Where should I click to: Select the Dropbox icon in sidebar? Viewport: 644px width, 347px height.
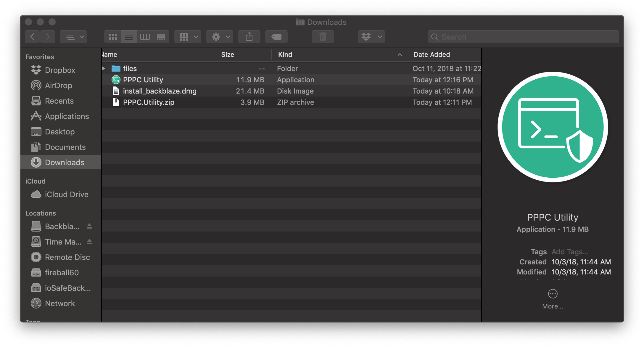36,69
